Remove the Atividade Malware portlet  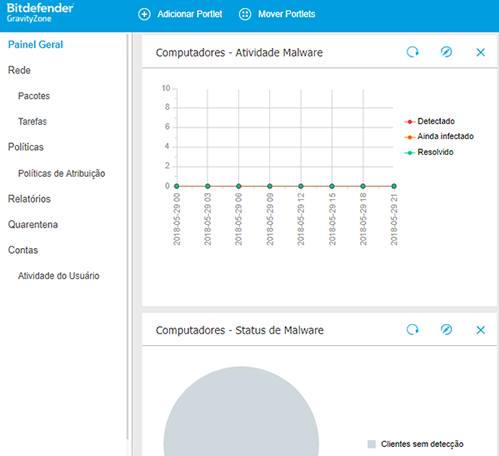(x=481, y=52)
